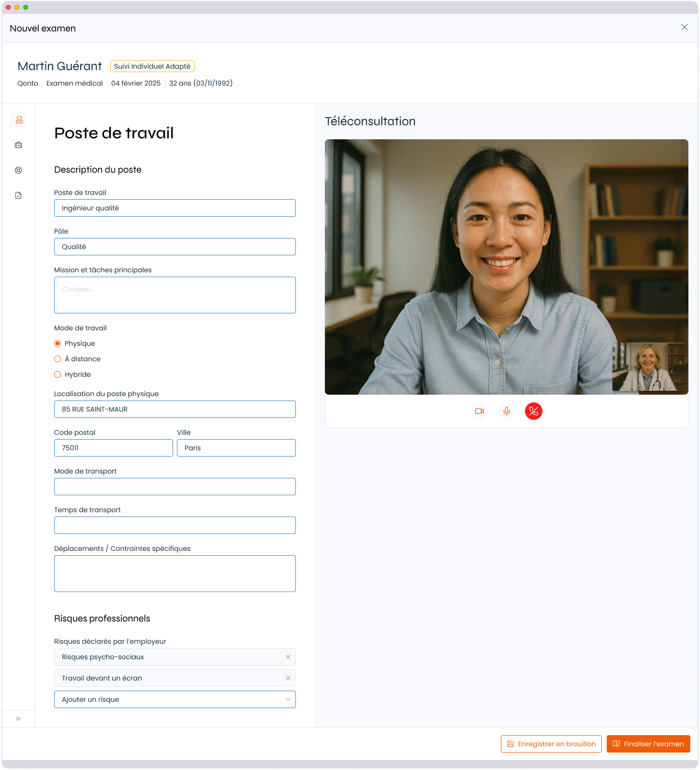Image resolution: width=700 pixels, height=770 pixels.
Task: Close the Nouvel examen dialog
Action: coord(685,27)
